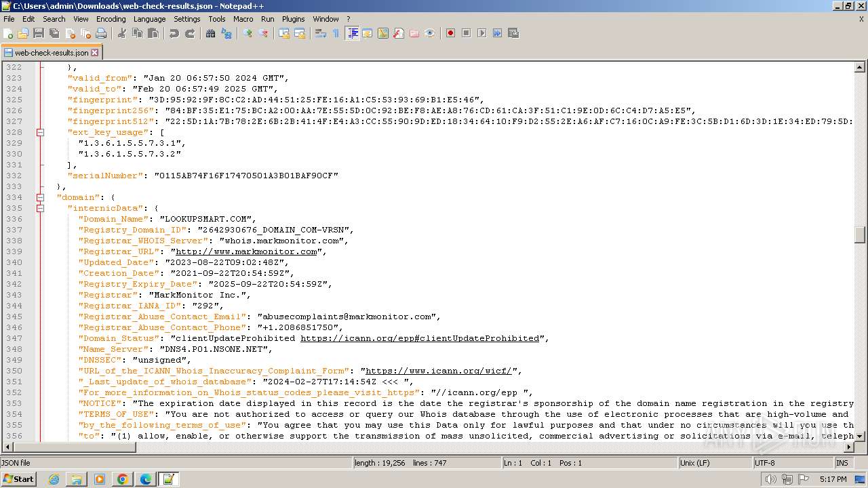The image size is (868, 488).
Task: Print the document using the printer icon
Action: [101, 33]
